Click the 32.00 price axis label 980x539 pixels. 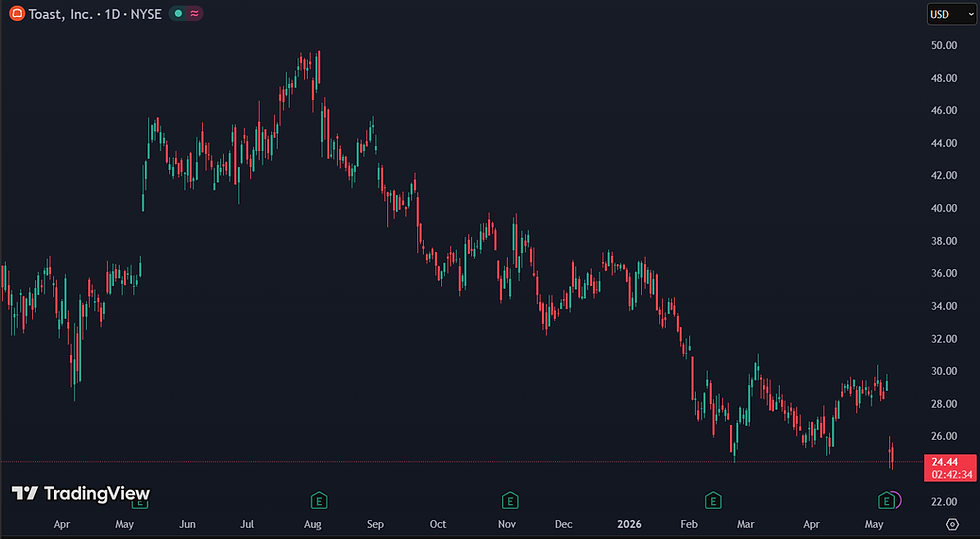click(944, 339)
